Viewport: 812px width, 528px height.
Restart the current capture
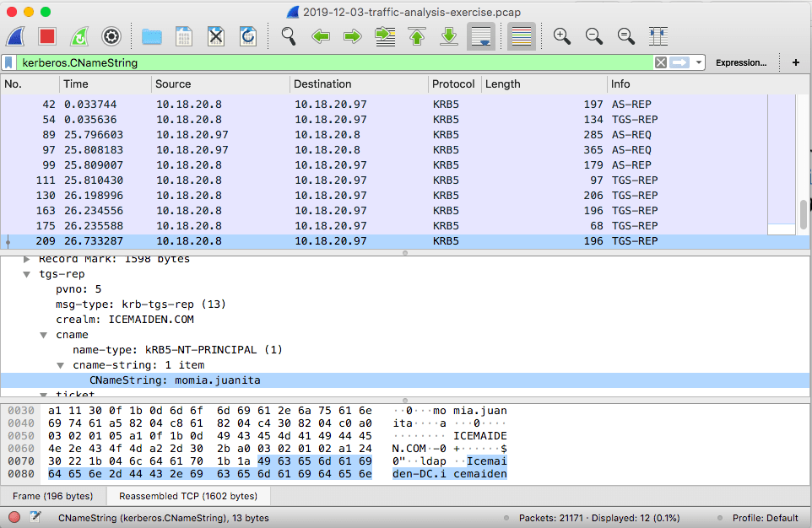pos(79,37)
